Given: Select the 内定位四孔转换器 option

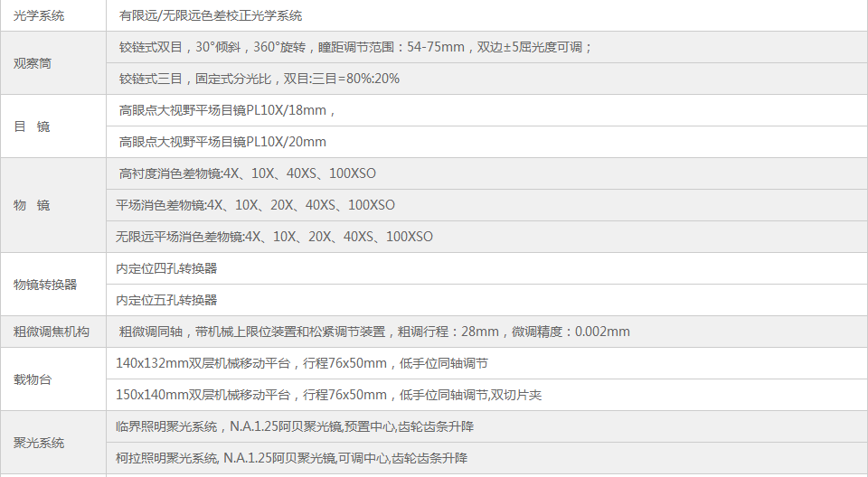Looking at the screenshot, I should (166, 268).
